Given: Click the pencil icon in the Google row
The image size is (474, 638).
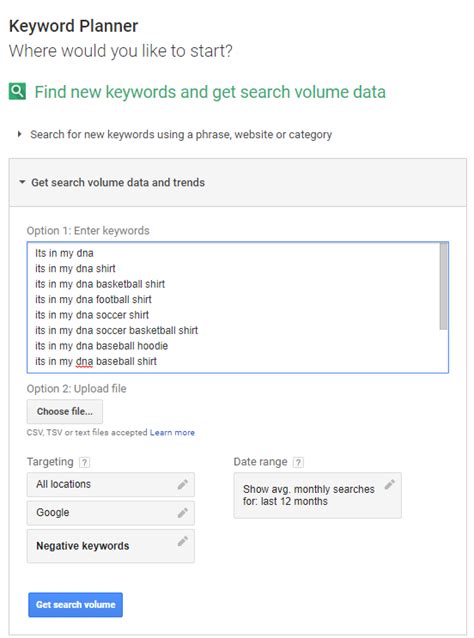Looking at the screenshot, I should (x=183, y=513).
